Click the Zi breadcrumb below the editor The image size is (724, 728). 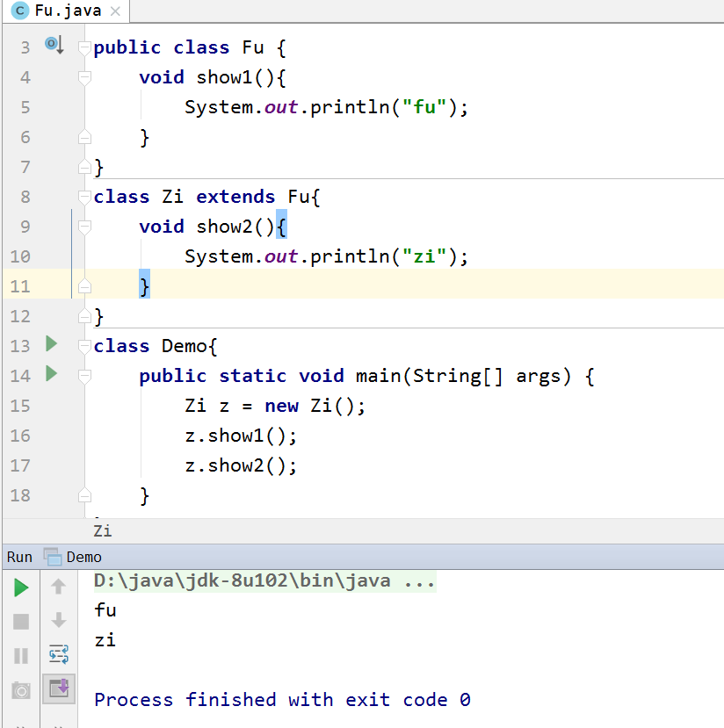[x=103, y=530]
